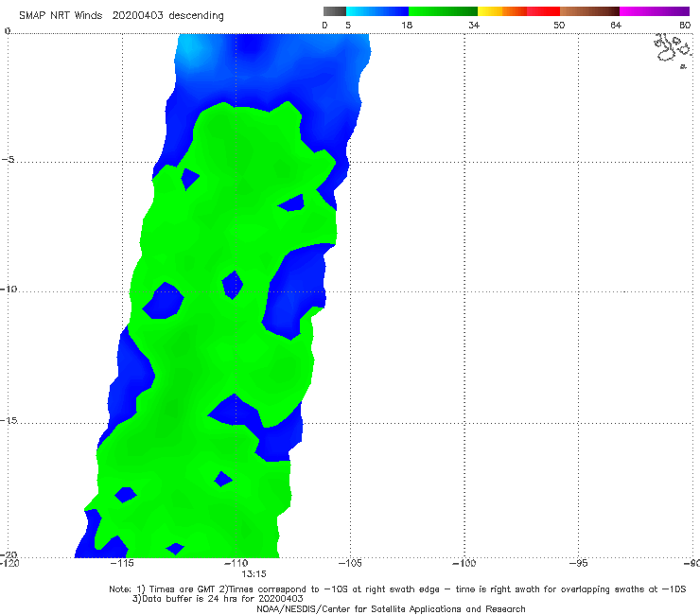Click the longitude label '-95'
Image resolution: width=700 pixels, height=615 pixels.
[x=579, y=563]
